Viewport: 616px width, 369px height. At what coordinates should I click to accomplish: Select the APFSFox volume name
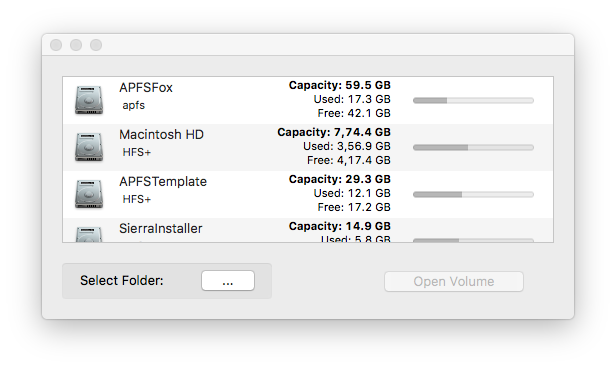[146, 87]
